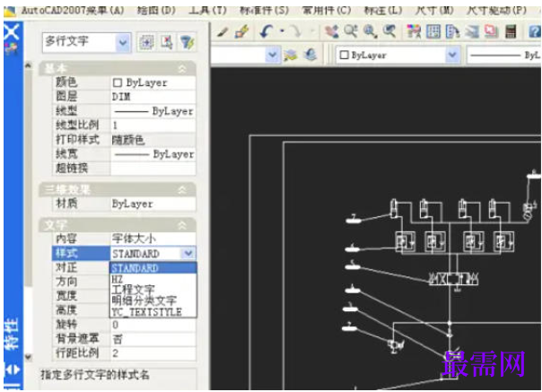Open the Sheet Set Manager icon

472,31
